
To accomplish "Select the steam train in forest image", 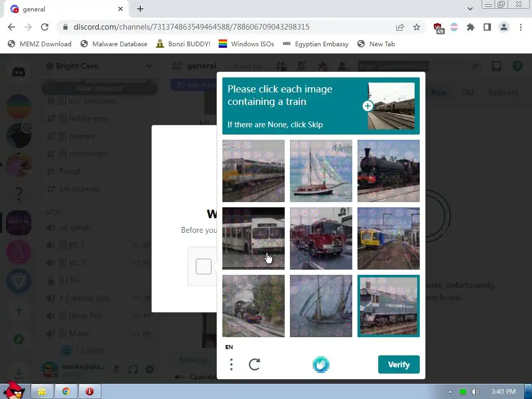I will [254, 305].
